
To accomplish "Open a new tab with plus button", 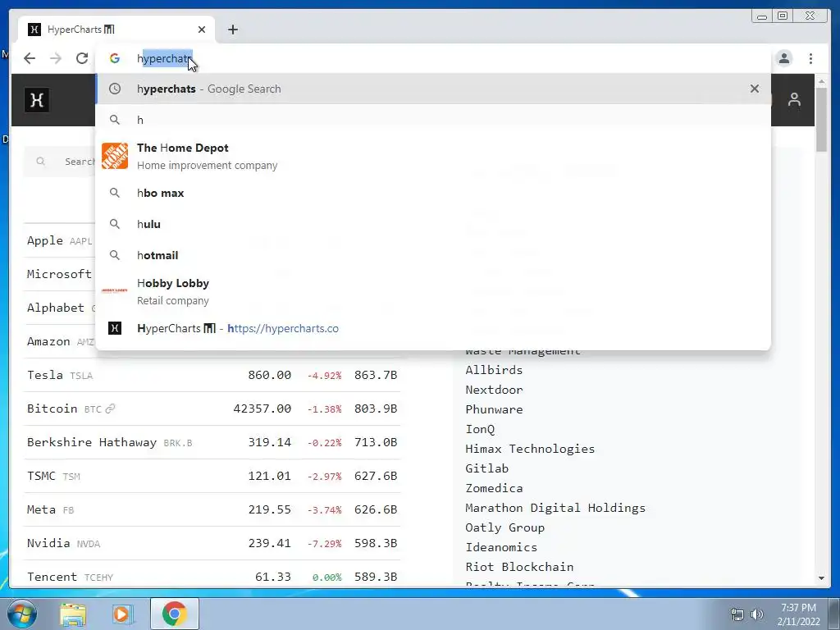I will pyautogui.click(x=232, y=30).
